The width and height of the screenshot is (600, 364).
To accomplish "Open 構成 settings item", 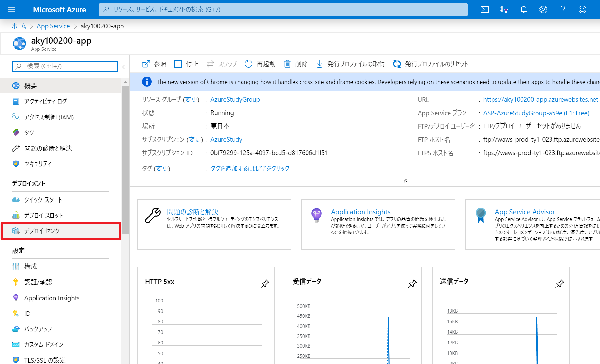I will [61, 266].
